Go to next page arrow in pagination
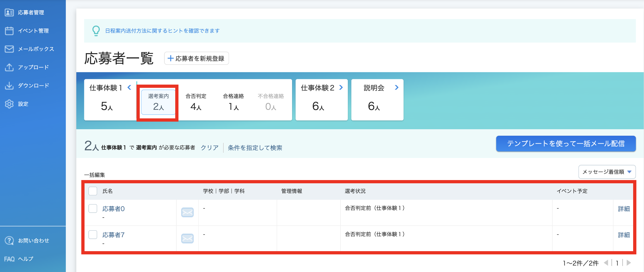This screenshot has height=272, width=644. tap(628, 263)
